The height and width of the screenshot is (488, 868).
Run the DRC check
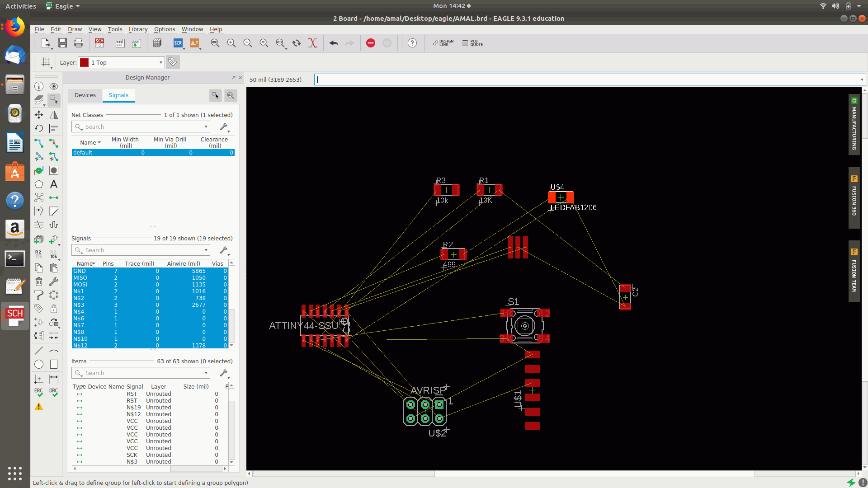click(54, 392)
